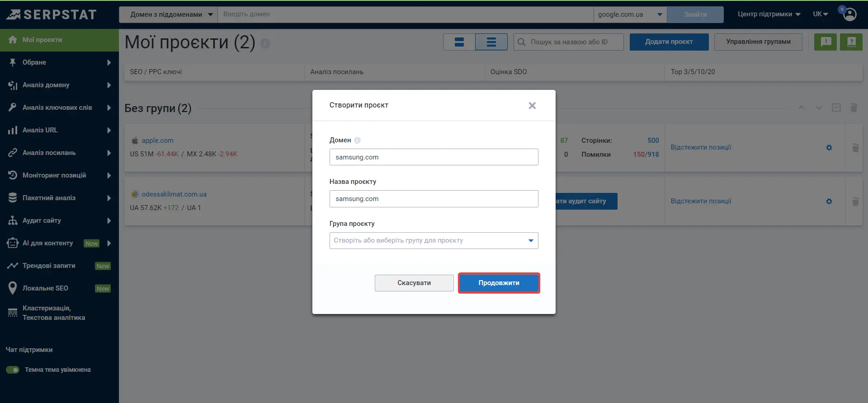This screenshot has height=403, width=868.
Task: Click the Оцінка SDO column header
Action: [x=575, y=72]
